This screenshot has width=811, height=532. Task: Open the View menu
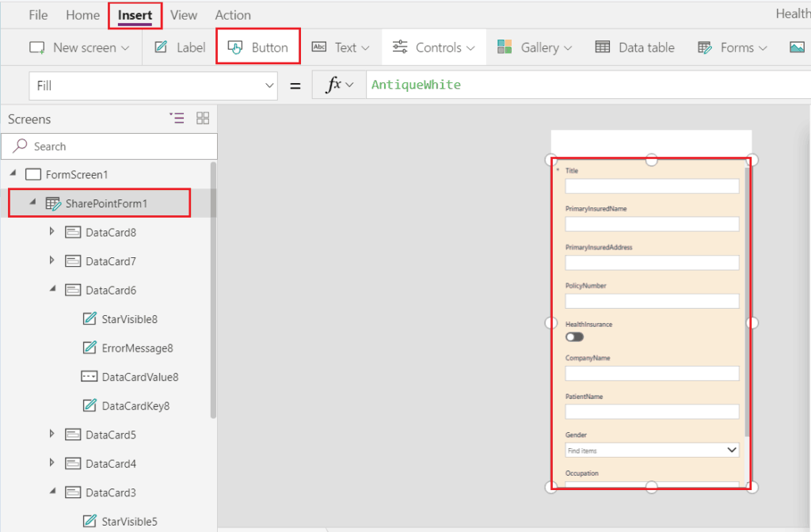[184, 14]
